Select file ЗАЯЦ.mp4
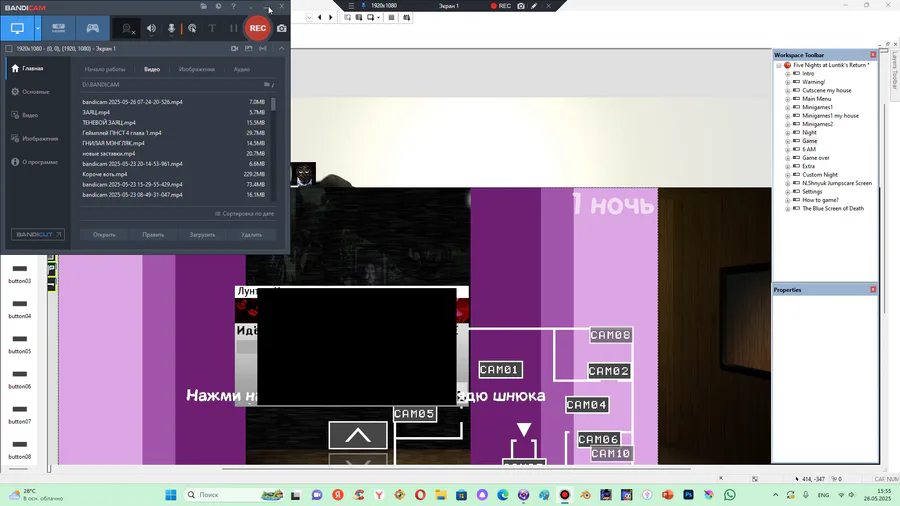The height and width of the screenshot is (506, 900). click(x=173, y=112)
